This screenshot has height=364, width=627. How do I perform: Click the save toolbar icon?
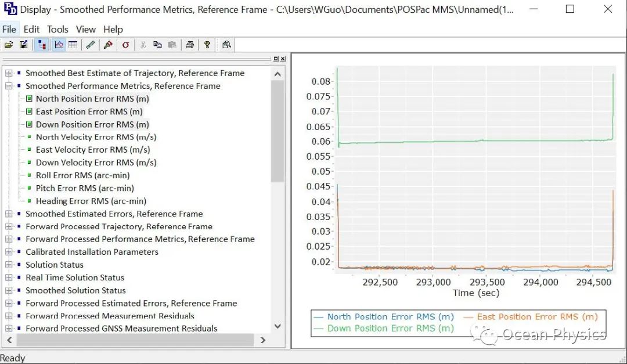click(24, 45)
